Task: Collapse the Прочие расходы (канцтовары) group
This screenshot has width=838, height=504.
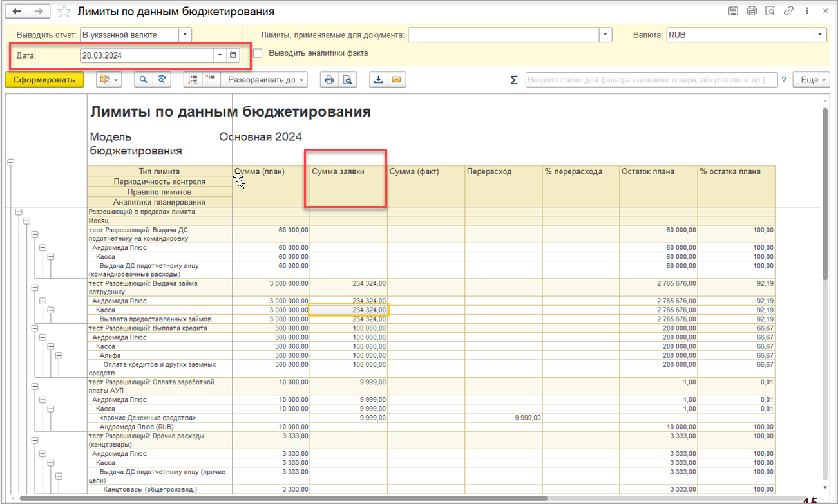Action: (x=35, y=440)
